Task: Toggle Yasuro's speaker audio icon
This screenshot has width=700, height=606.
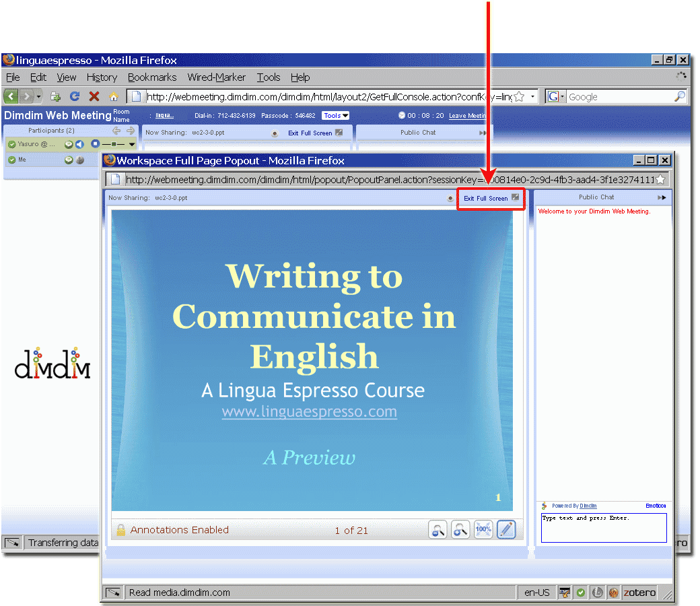Action: click(x=80, y=144)
